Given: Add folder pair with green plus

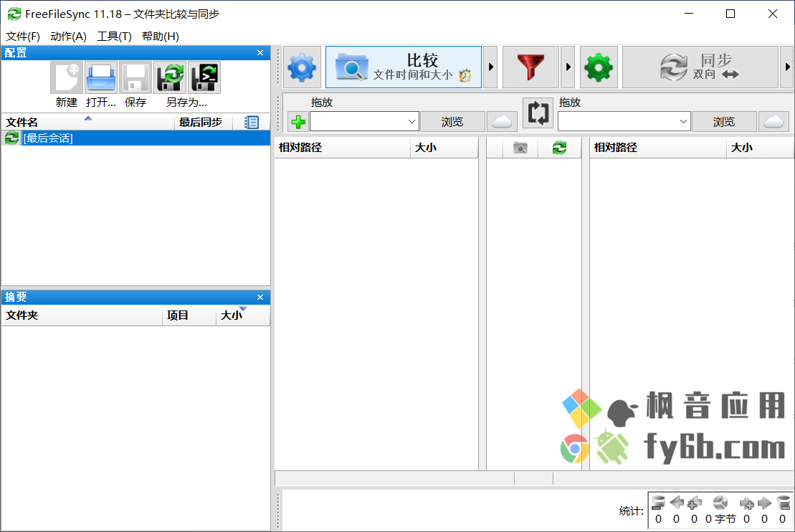Looking at the screenshot, I should [x=298, y=122].
